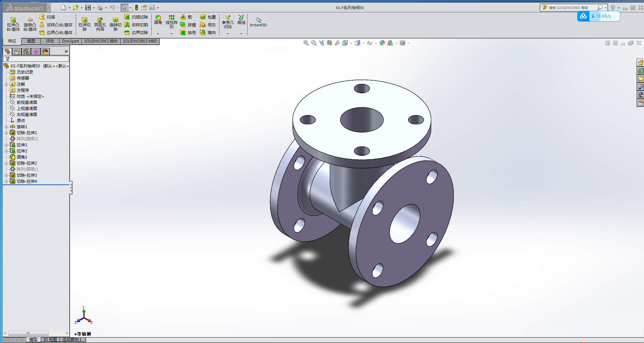The height and width of the screenshot is (343, 644).
Task: Switch to the 草图 sketch tab
Action: coord(31,41)
